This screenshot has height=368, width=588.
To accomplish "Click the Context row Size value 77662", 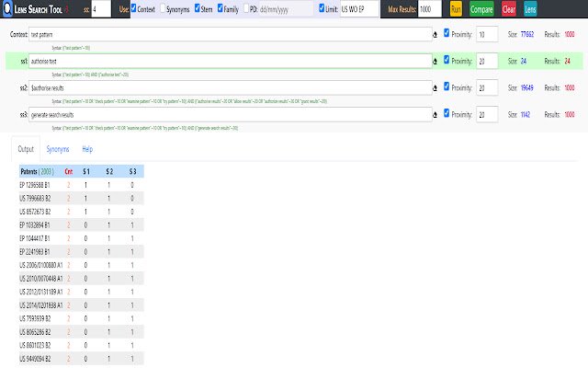I will pos(527,34).
